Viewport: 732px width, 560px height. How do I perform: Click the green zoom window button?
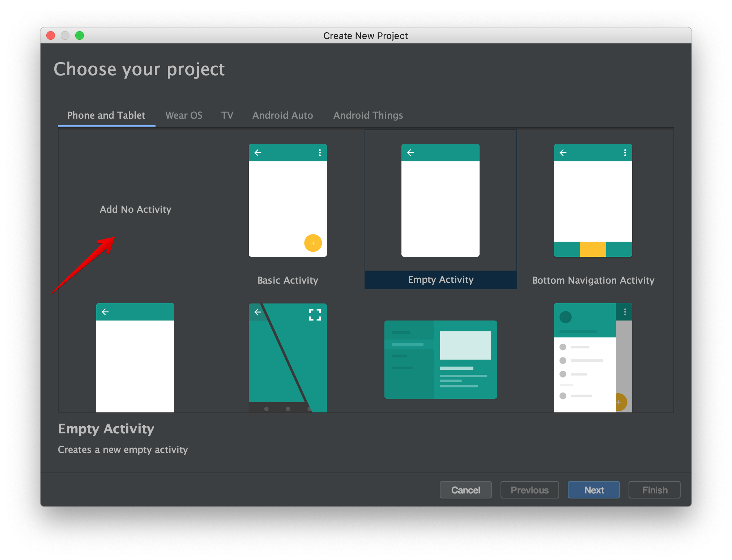[80, 35]
